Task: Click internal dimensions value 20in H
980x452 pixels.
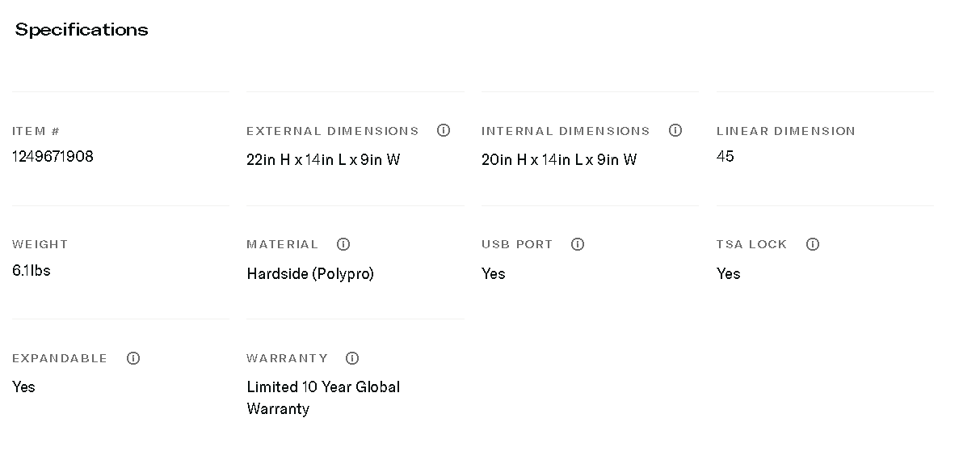Action: (x=558, y=160)
